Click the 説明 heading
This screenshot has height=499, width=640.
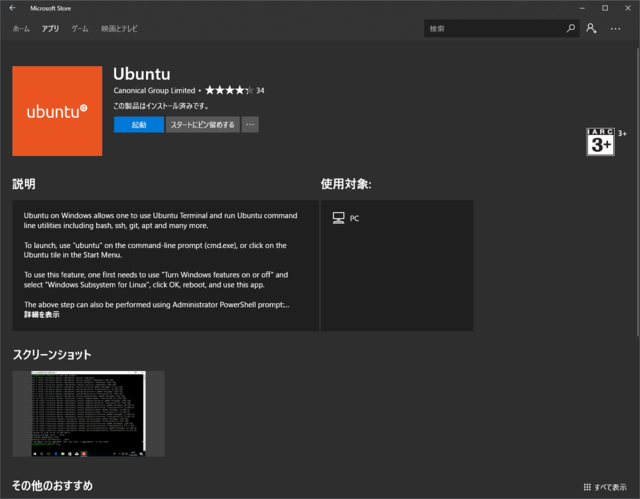(x=24, y=184)
